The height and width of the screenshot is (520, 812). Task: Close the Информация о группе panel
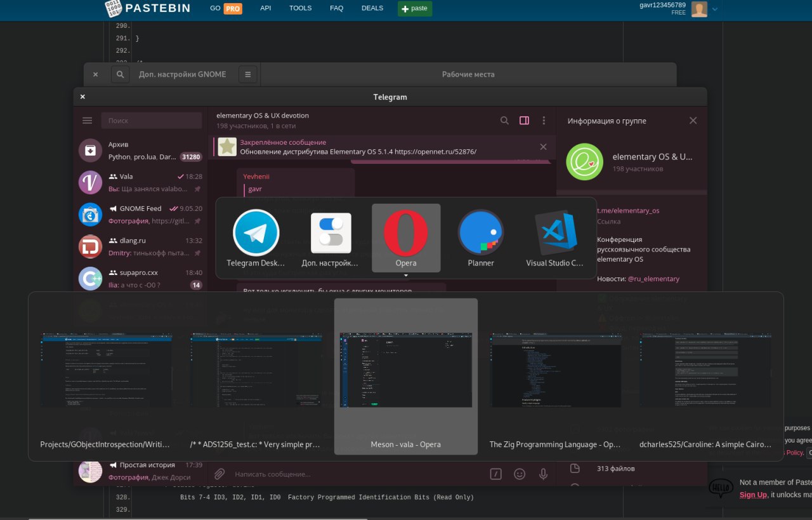tap(693, 121)
